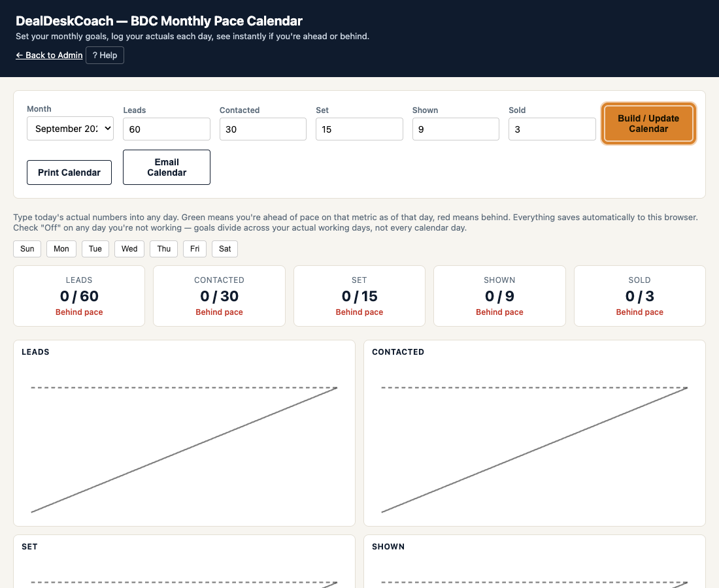The image size is (719, 588).
Task: Open the Help button
Action: pos(105,55)
